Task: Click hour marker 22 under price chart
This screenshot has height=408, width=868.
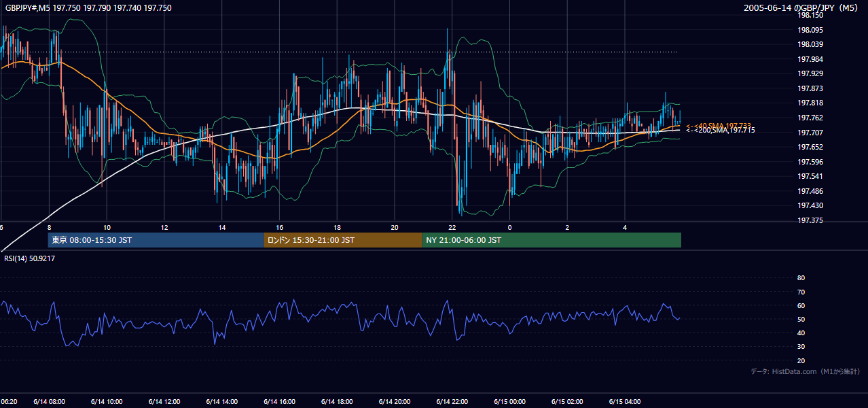Action: [x=452, y=227]
